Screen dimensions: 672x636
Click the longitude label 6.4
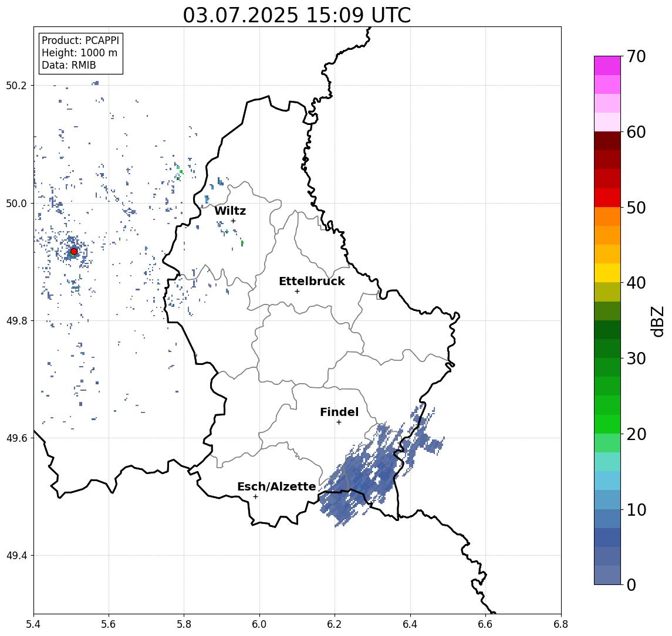[x=410, y=624]
